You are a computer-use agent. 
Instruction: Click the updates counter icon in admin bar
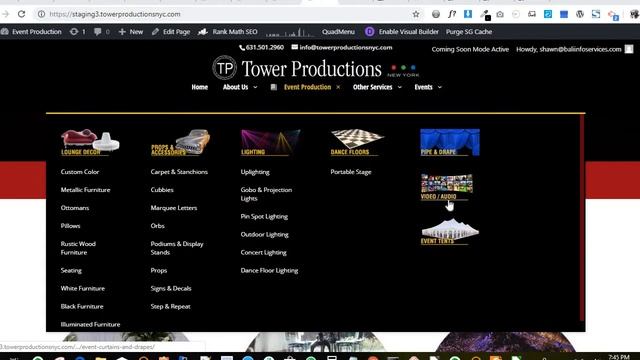coord(73,31)
